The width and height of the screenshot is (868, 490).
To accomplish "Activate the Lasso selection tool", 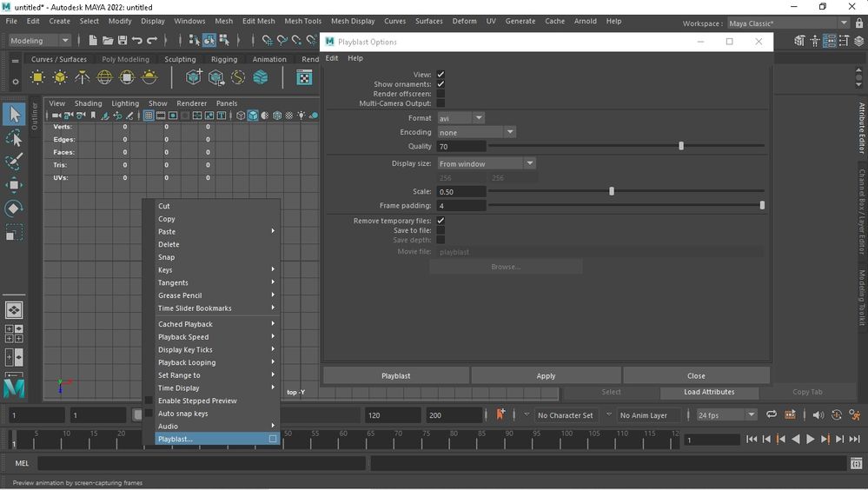I will (x=15, y=138).
